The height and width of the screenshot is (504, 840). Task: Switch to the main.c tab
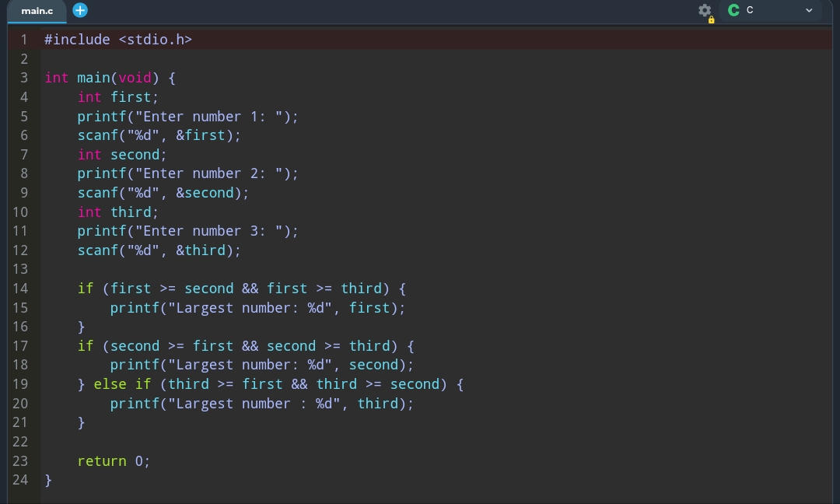pos(37,11)
